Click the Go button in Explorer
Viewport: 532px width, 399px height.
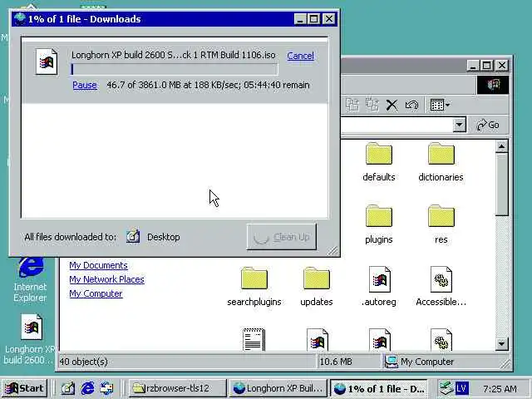tap(488, 125)
